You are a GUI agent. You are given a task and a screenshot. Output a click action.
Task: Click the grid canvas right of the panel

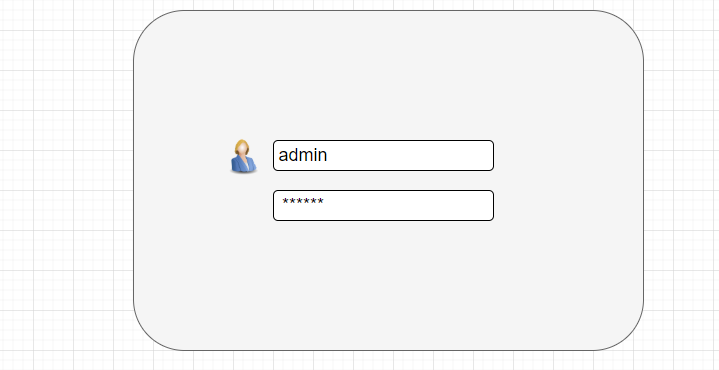(681, 183)
